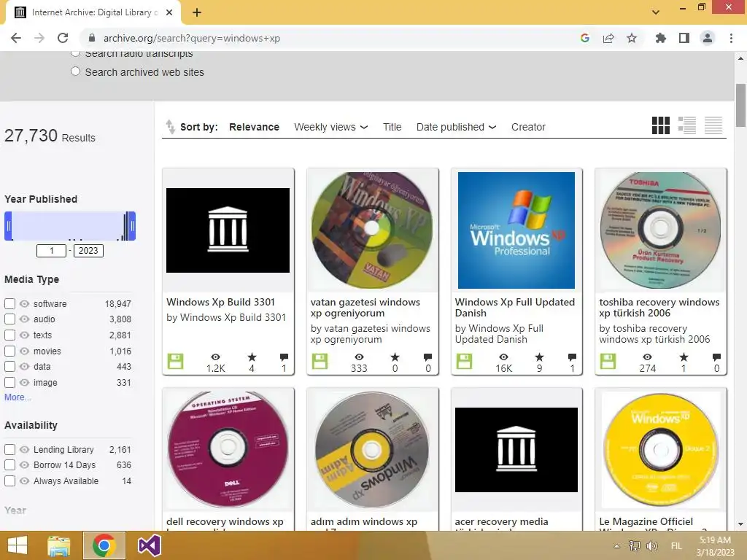
Task: Toggle eye icon for Borrow 14 Days
Action: [x=24, y=464]
